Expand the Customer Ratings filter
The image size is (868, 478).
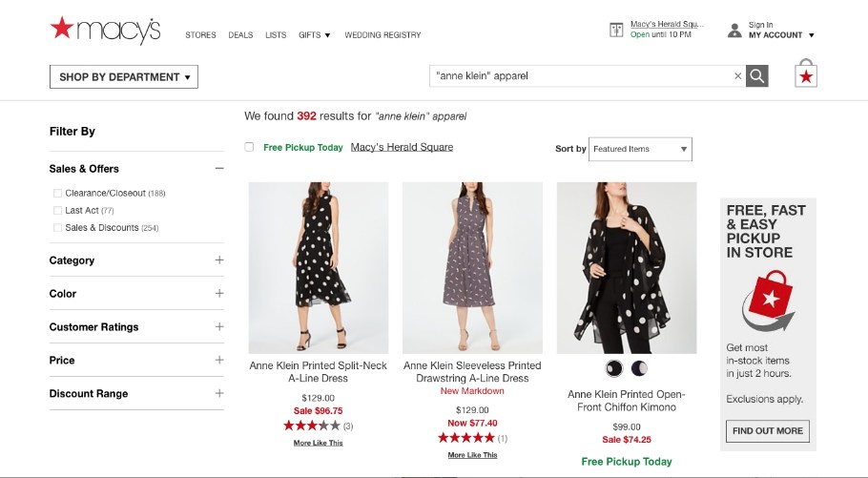[219, 326]
